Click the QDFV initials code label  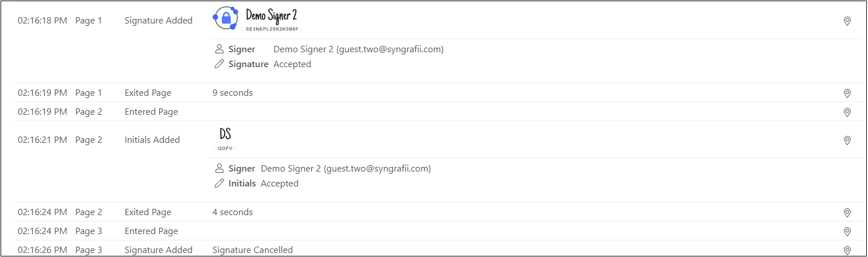tap(225, 147)
